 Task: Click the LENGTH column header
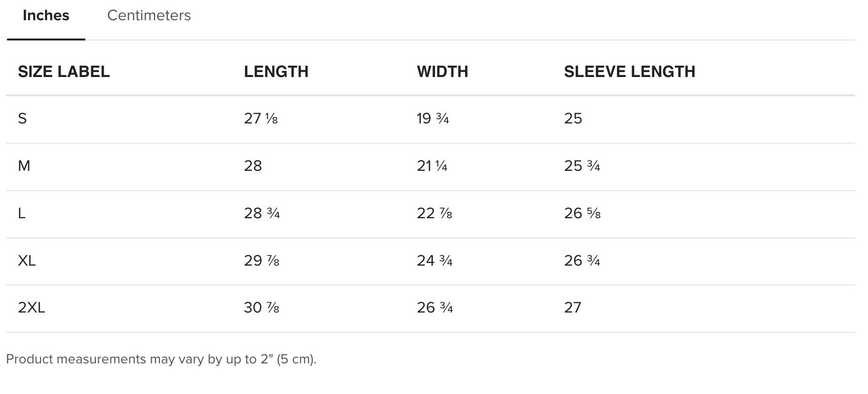(276, 72)
